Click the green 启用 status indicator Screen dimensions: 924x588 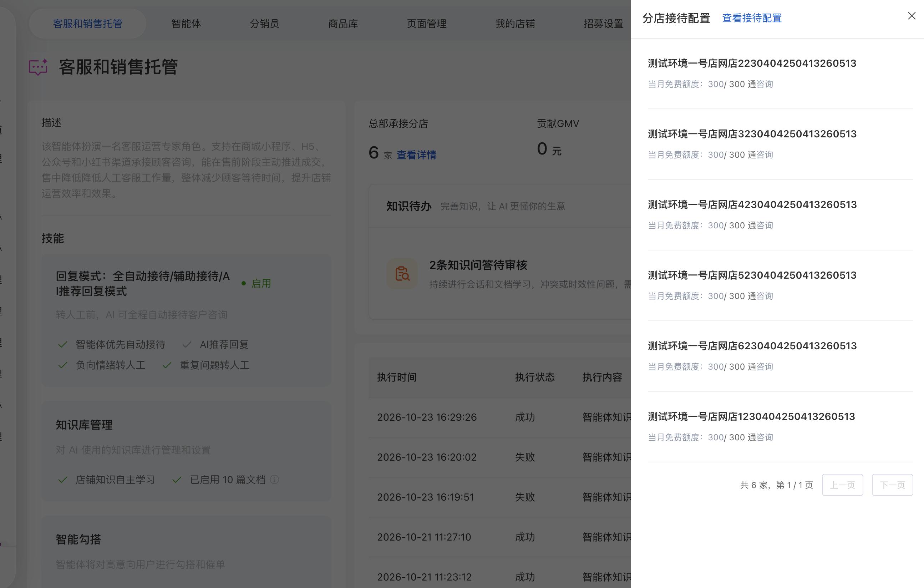tap(256, 283)
